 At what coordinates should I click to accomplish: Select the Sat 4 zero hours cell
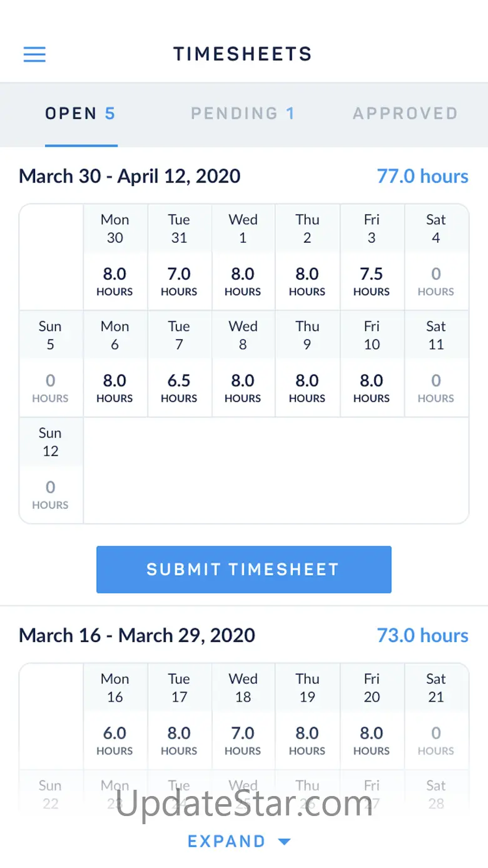coord(436,257)
